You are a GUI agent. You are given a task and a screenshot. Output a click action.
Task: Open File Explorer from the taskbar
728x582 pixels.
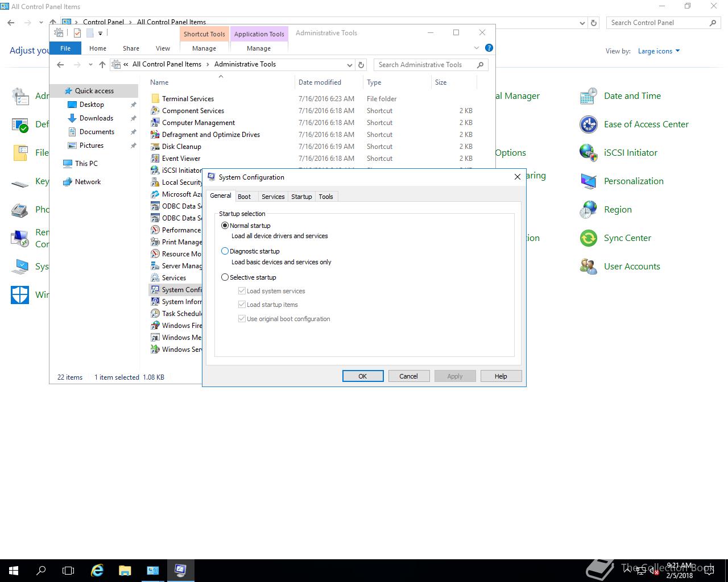tap(125, 570)
